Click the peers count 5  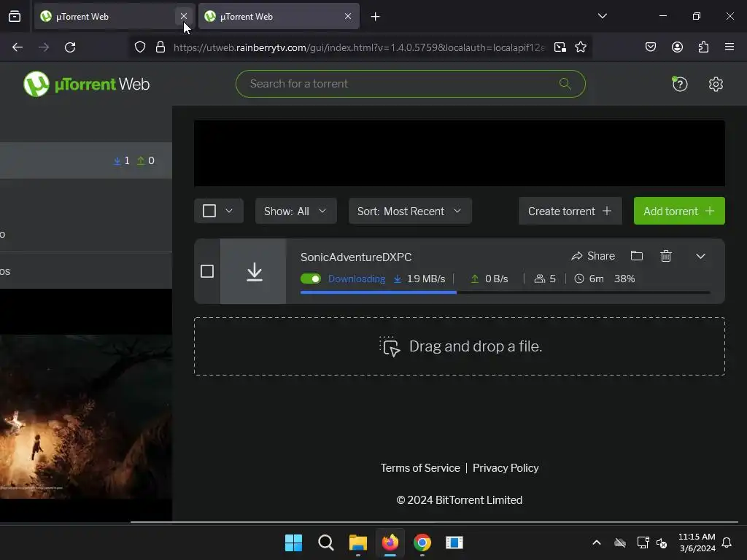[552, 279]
